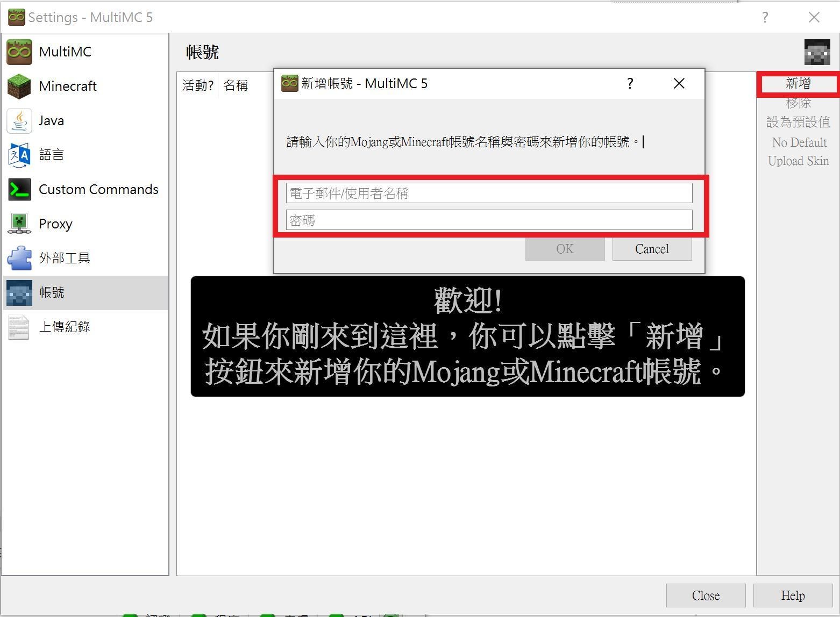Click the 語言 language translation icon
Viewport: 840px width, 617px height.
pyautogui.click(x=19, y=155)
